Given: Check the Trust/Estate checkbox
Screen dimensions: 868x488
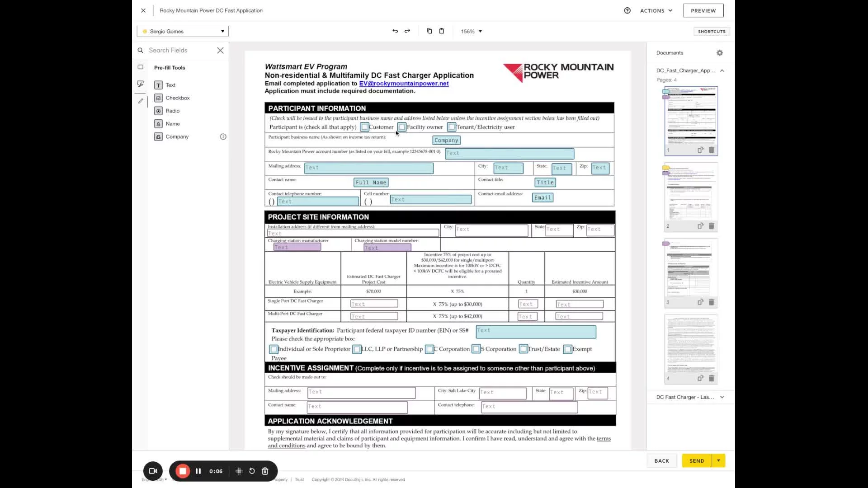Looking at the screenshot, I should point(524,349).
